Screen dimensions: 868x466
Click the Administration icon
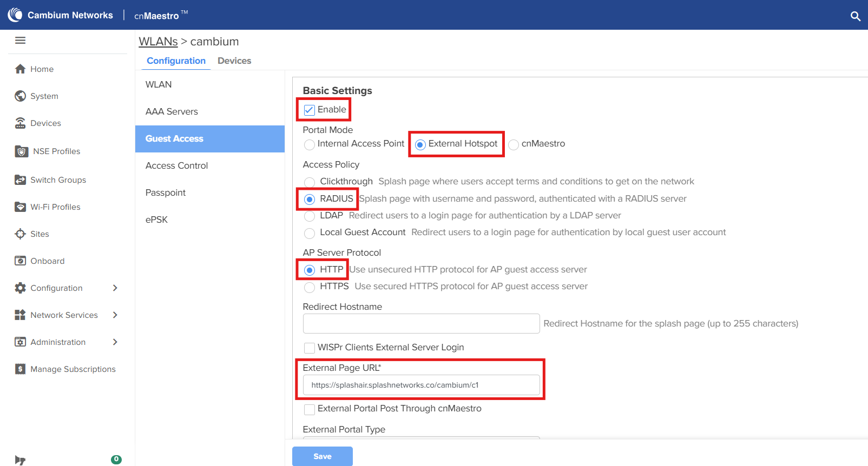(21, 342)
